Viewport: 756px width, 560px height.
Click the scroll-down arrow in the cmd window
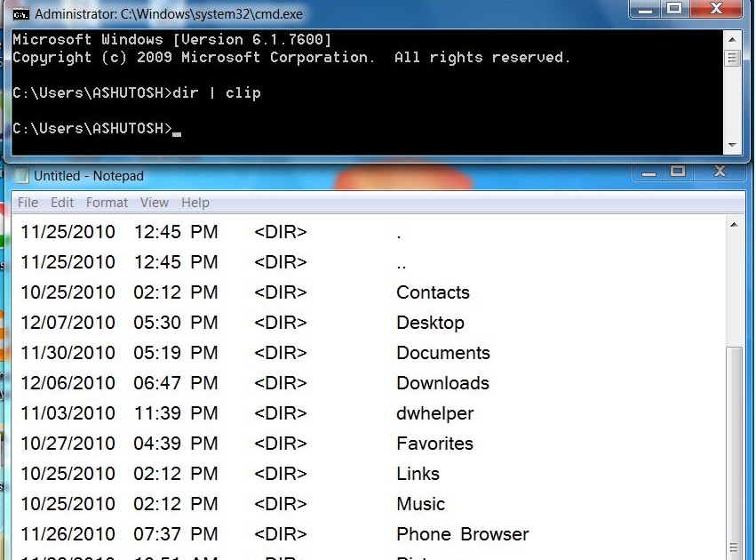pyautogui.click(x=733, y=145)
